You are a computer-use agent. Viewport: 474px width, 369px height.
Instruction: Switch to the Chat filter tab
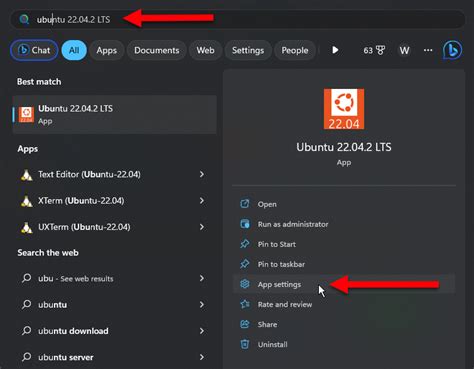(34, 50)
